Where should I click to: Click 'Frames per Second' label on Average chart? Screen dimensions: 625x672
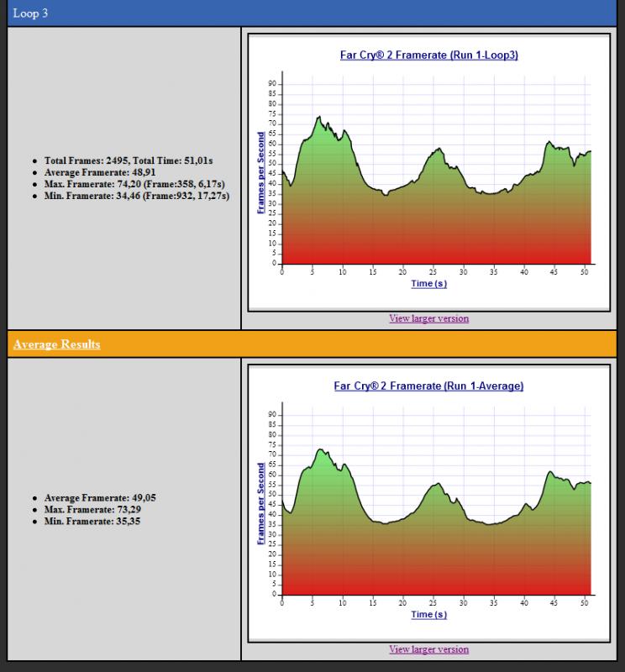coord(260,503)
